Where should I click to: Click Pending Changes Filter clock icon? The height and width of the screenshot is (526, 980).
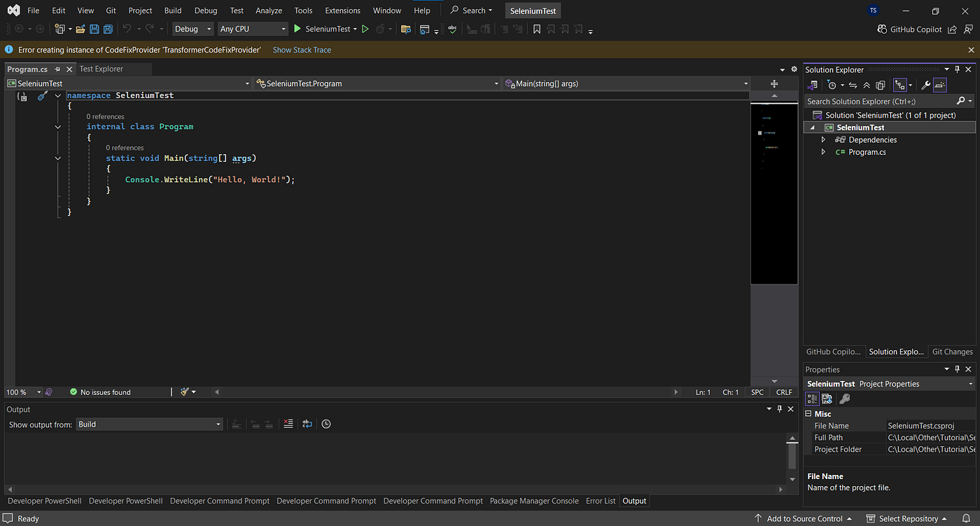click(x=832, y=85)
